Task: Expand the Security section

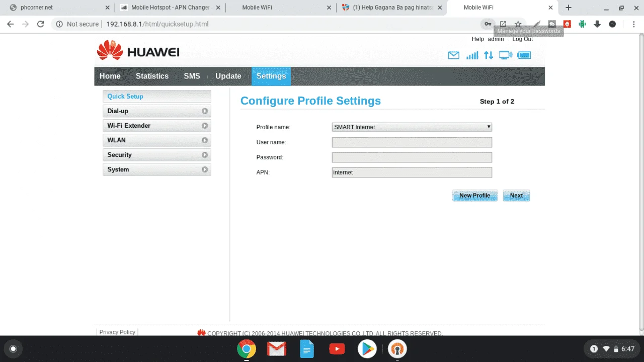Action: pyautogui.click(x=156, y=155)
